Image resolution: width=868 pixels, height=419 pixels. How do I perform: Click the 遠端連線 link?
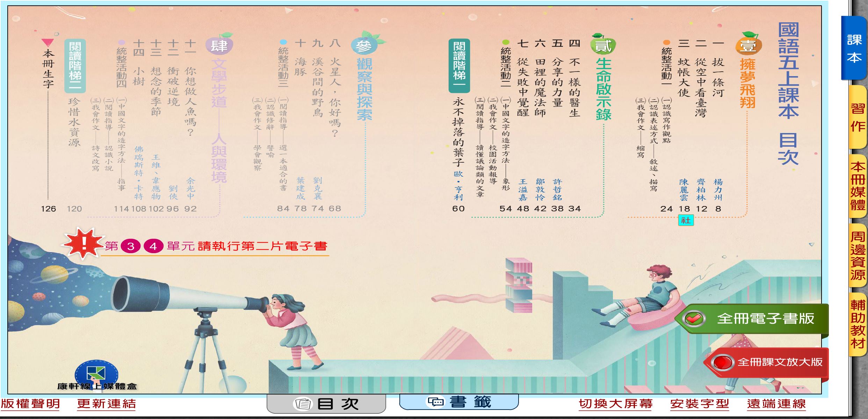pos(776,404)
